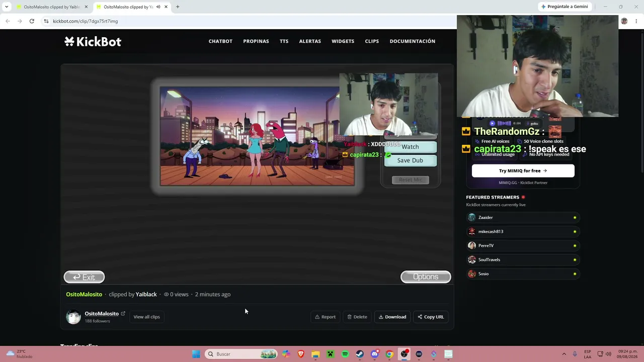
Task: Open featured streamer Sosio
Action: coord(523,274)
